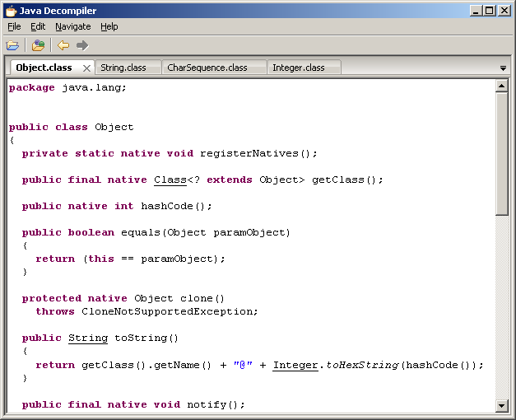Go forward with the gray right arrow
Image resolution: width=516 pixels, height=420 pixels.
82,45
